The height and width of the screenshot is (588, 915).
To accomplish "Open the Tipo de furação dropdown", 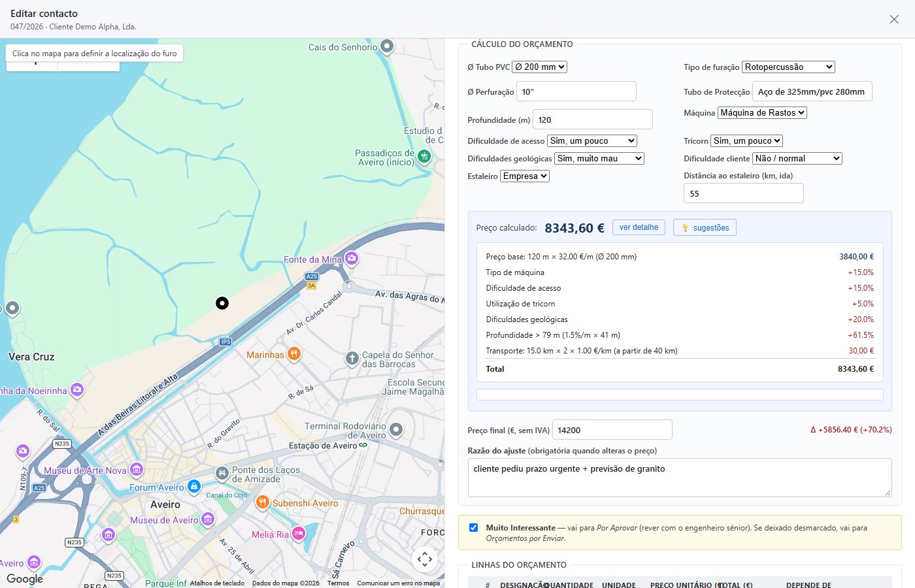I will coord(789,67).
